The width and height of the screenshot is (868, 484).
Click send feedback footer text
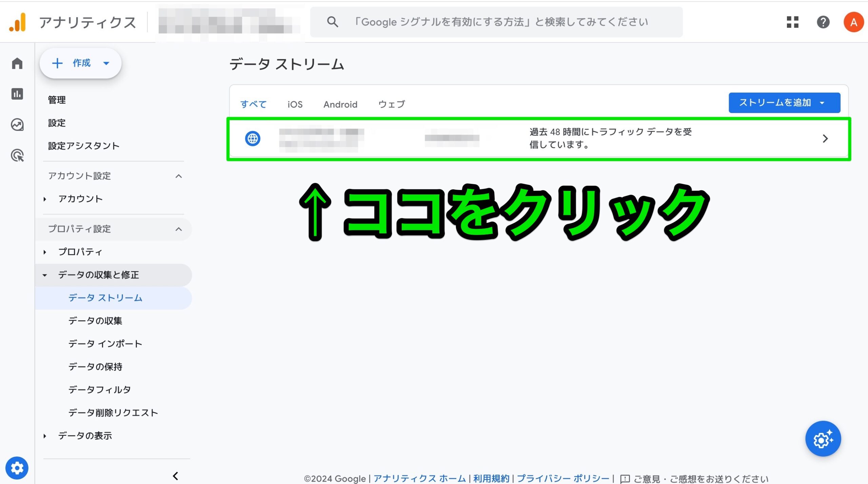701,479
